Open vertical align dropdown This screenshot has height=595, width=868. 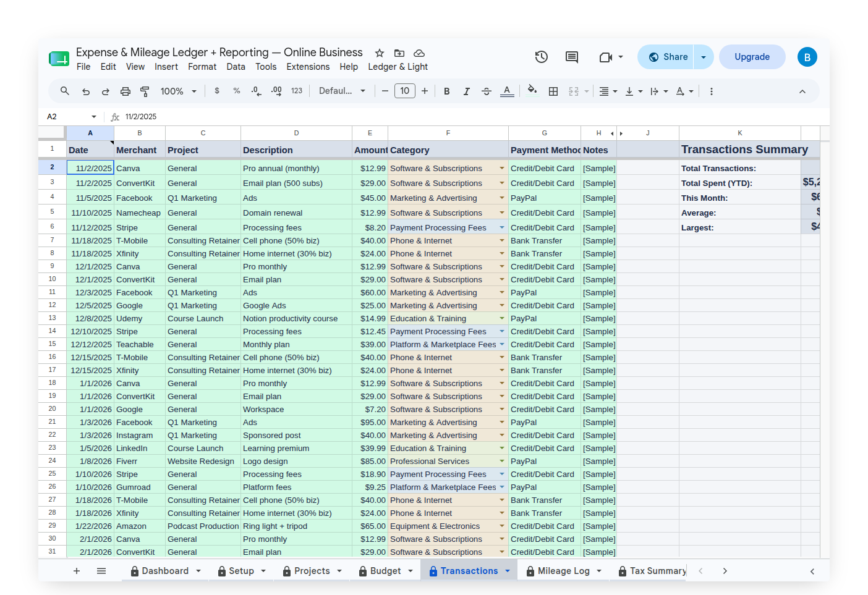pyautogui.click(x=634, y=91)
